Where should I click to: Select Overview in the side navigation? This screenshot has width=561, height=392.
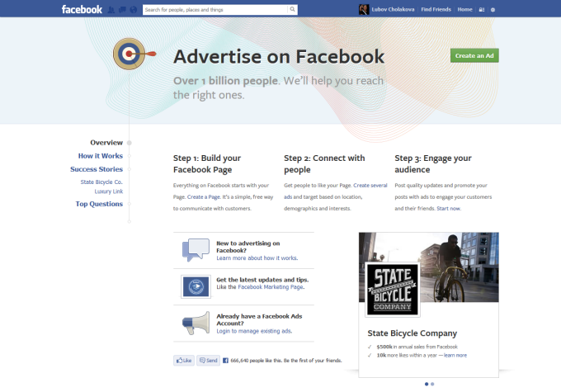click(x=106, y=143)
